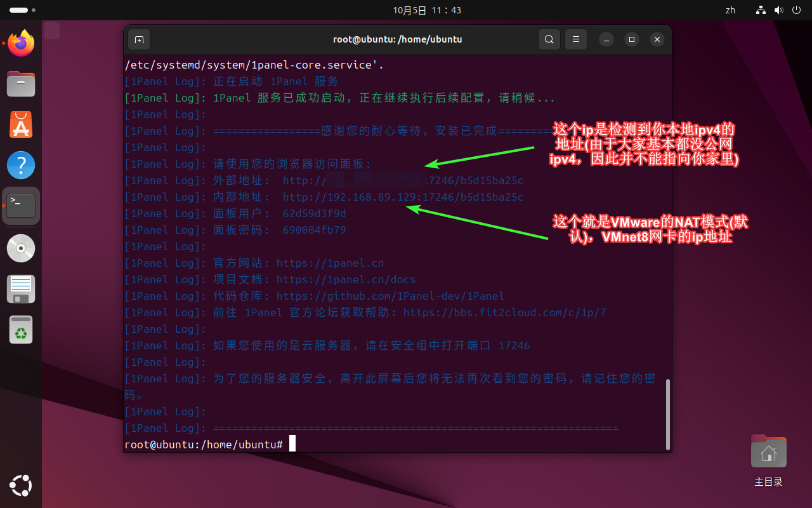Click the window title root@ubuntu: /home/ubuntu
Screen dimensions: 812x508
click(x=398, y=39)
